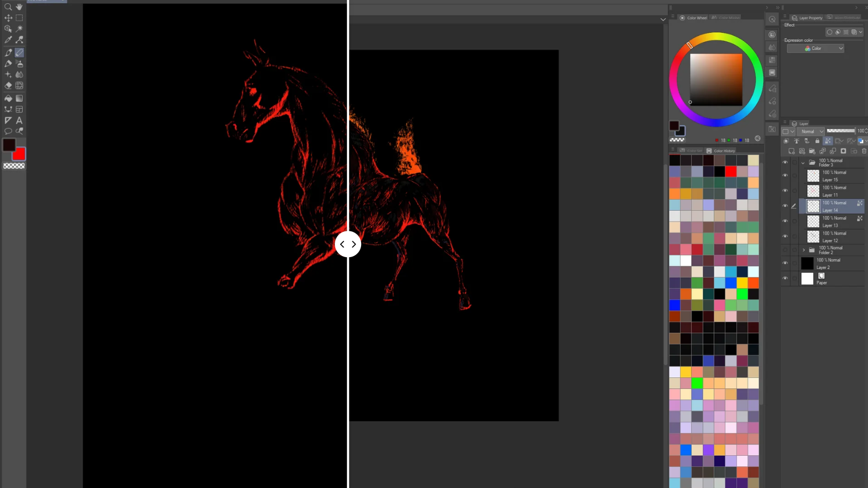Expand the collapsed Folder 2
This screenshot has height=488, width=868.
(x=803, y=250)
